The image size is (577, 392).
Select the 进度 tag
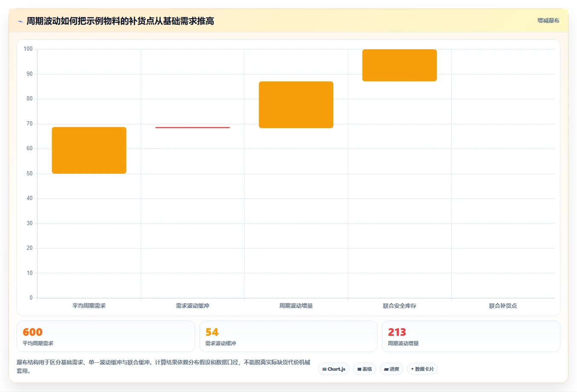[x=391, y=369]
